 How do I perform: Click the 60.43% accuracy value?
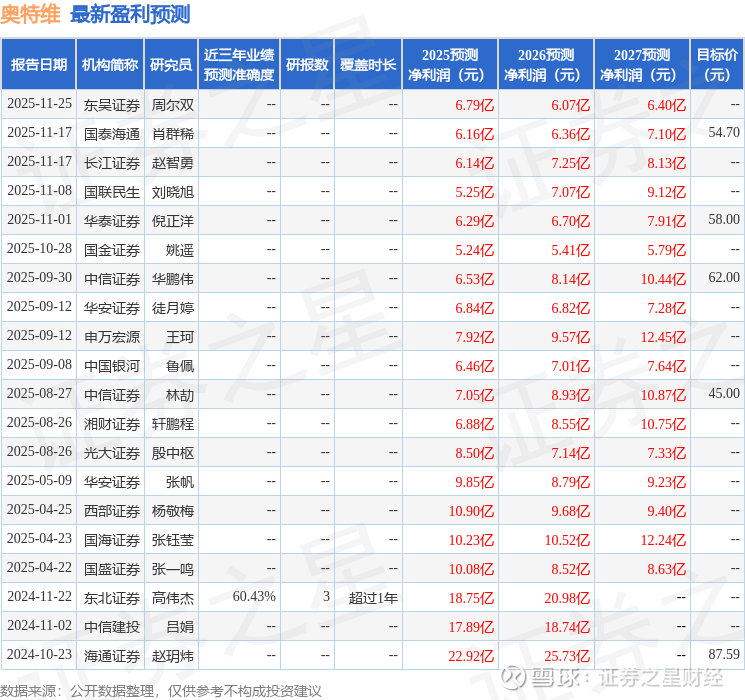(254, 596)
